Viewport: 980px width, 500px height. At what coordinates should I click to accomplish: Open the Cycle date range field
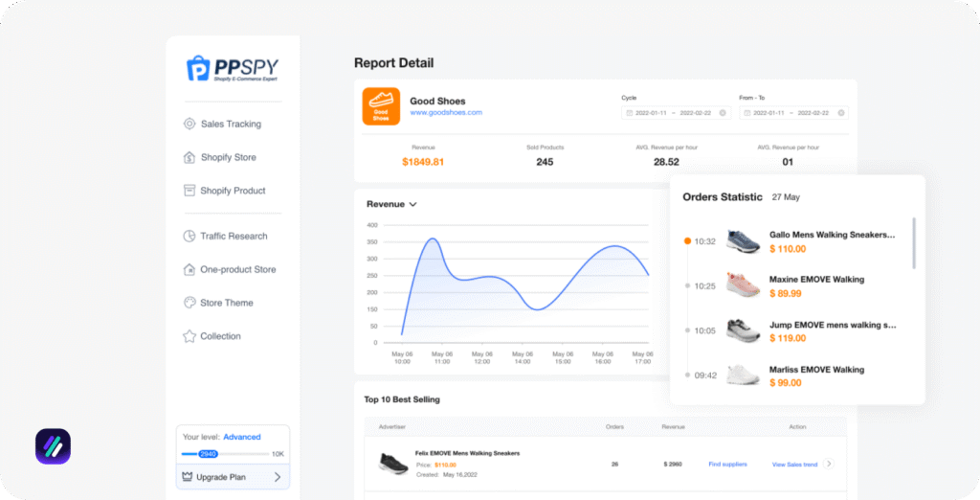(x=670, y=113)
